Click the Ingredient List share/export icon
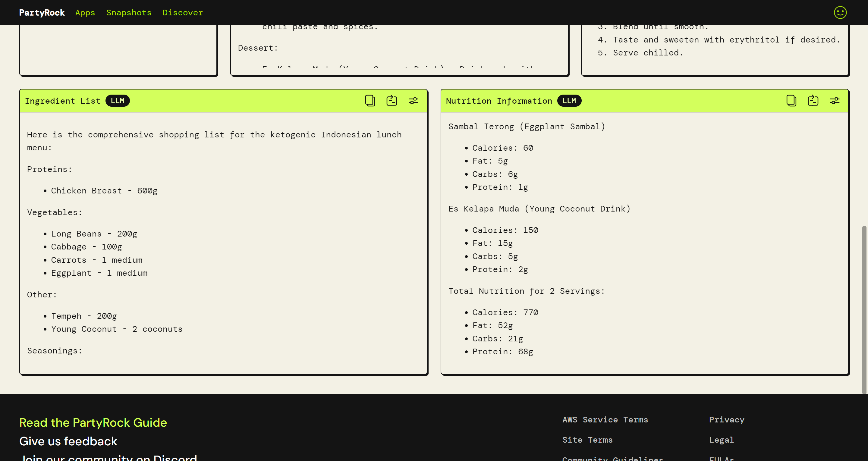Image resolution: width=868 pixels, height=461 pixels. (x=392, y=100)
